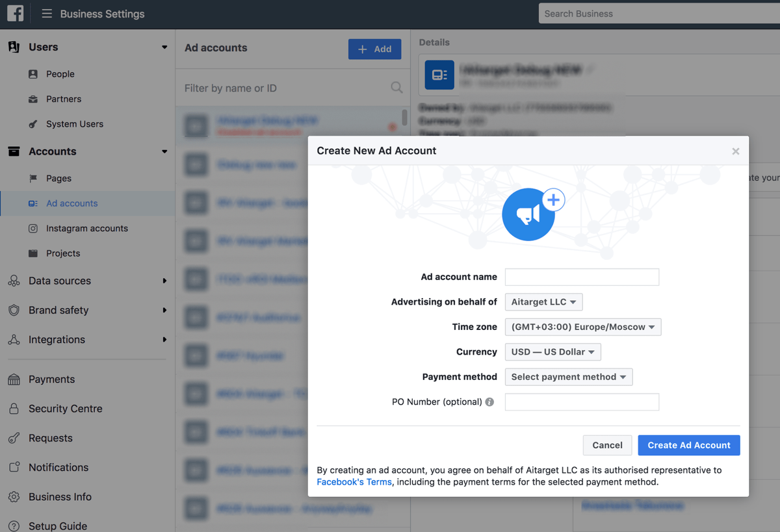Collapse the Accounts section arrow
Viewport: 780px width, 532px height.
164,151
